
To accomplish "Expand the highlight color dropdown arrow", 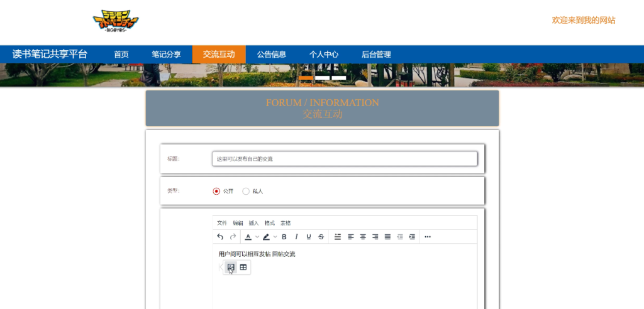I will click(x=275, y=237).
